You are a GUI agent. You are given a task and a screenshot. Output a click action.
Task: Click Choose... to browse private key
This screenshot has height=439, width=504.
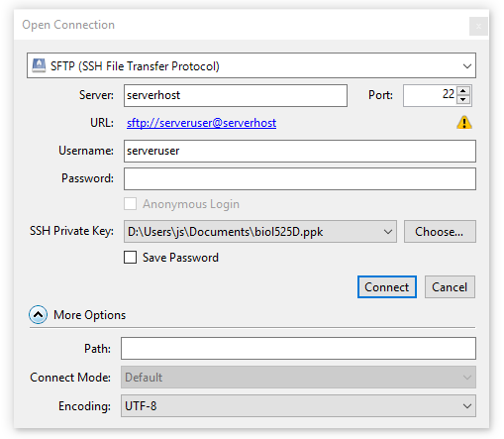coord(440,232)
